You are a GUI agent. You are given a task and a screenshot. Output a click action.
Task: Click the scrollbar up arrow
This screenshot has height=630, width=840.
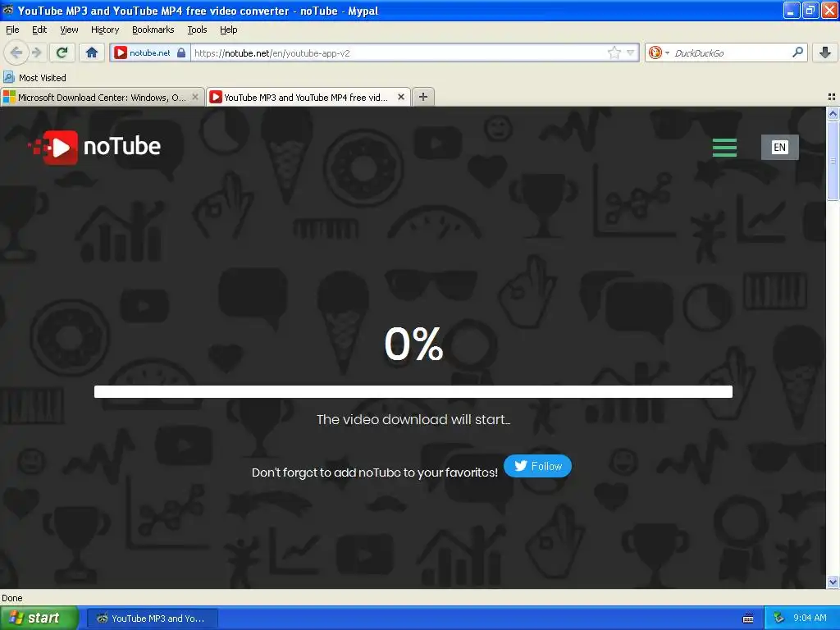[x=833, y=113]
